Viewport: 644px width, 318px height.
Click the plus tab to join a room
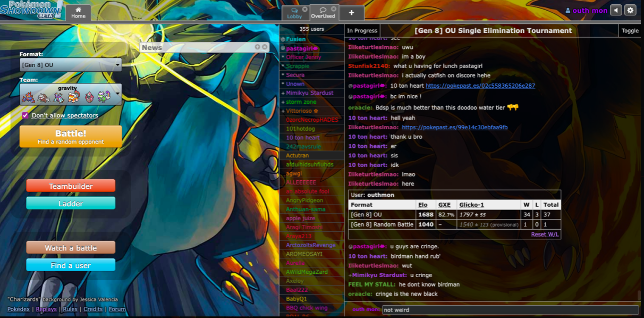point(351,13)
